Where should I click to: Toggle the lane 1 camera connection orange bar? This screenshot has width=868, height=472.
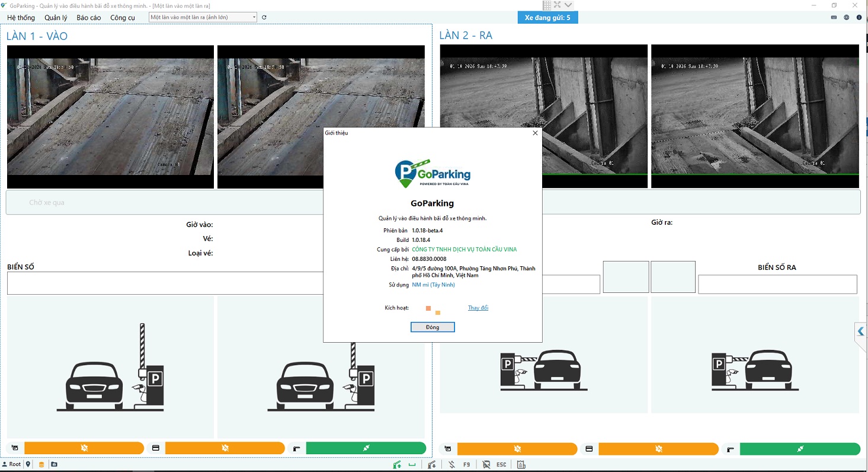tap(84, 448)
